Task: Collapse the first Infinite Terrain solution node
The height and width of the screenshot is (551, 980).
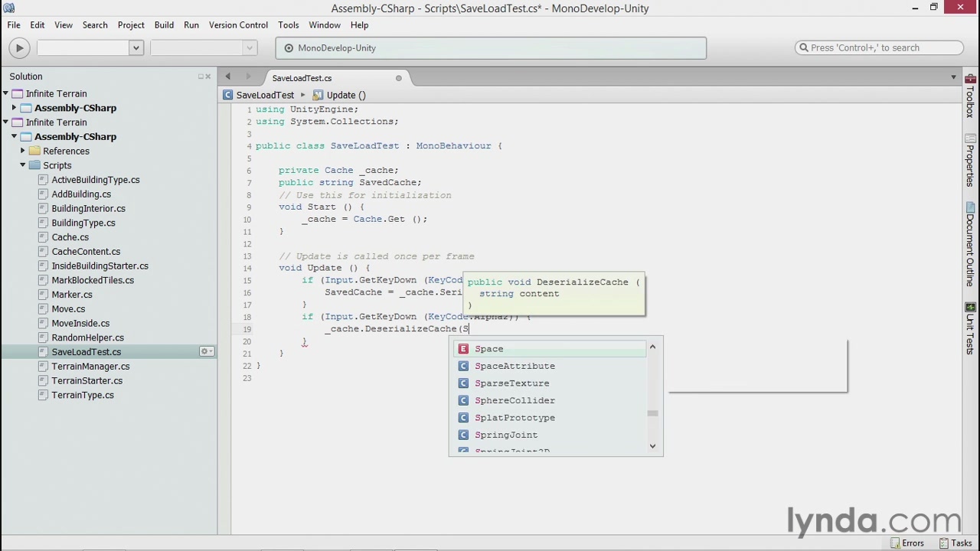Action: tap(5, 93)
